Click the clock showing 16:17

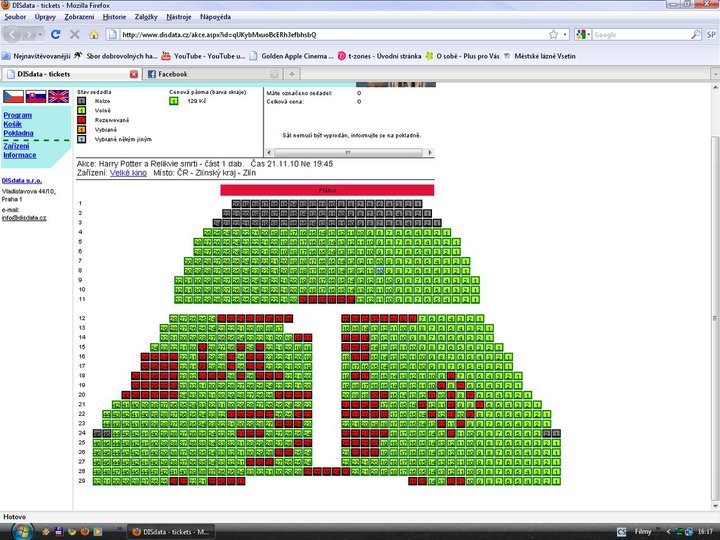(705, 532)
